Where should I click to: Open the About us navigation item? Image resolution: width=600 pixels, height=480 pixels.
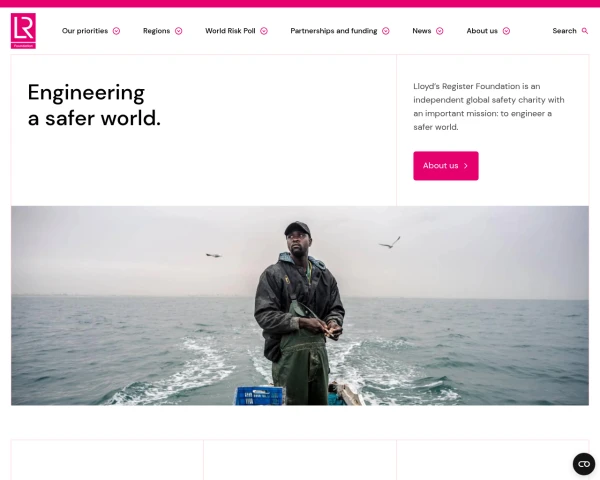[482, 31]
